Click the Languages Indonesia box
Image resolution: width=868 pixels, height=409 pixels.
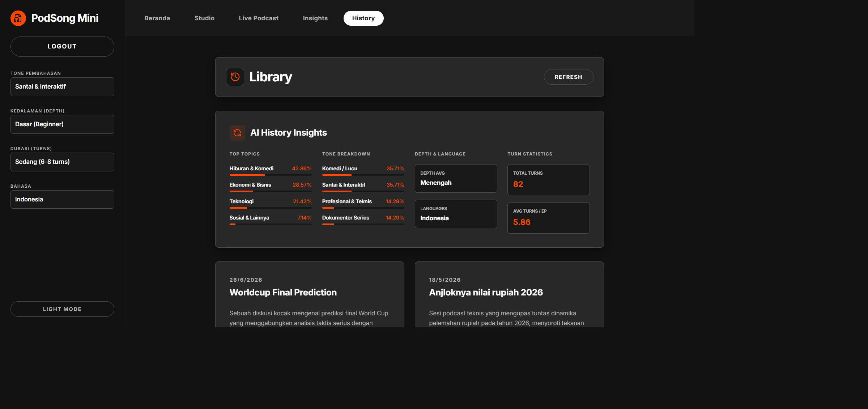(456, 214)
